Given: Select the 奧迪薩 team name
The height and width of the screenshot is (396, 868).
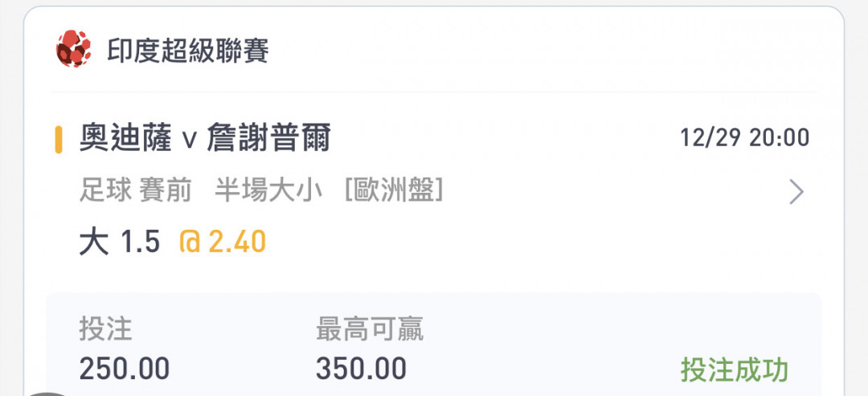Looking at the screenshot, I should point(125,138).
